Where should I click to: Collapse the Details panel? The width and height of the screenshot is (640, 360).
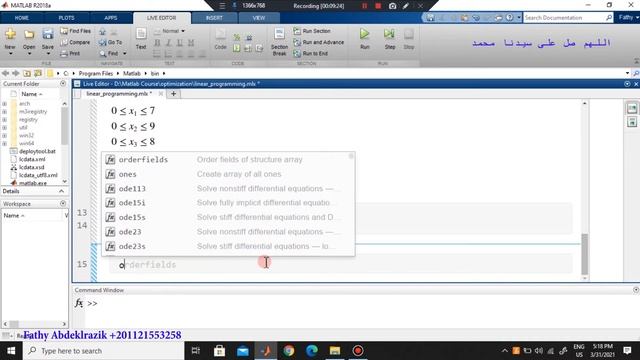[x=62, y=191]
